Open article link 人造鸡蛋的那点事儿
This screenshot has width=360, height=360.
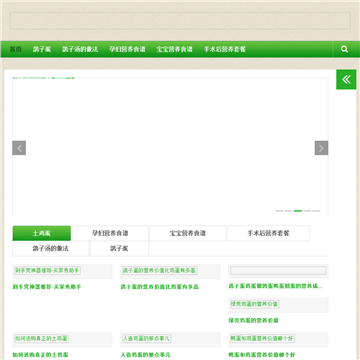click(x=145, y=355)
